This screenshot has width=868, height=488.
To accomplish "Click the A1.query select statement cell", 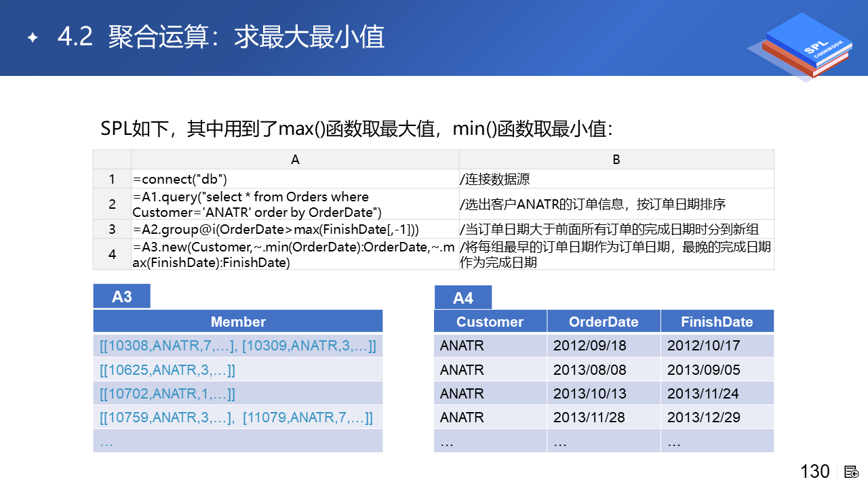I will [295, 204].
